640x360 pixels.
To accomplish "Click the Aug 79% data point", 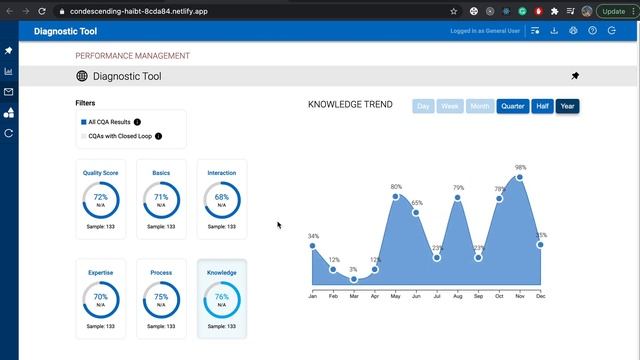I will 458,198.
